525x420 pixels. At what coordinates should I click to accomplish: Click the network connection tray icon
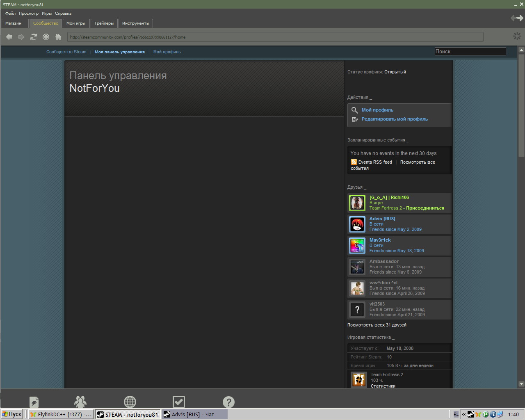pyautogui.click(x=500, y=414)
